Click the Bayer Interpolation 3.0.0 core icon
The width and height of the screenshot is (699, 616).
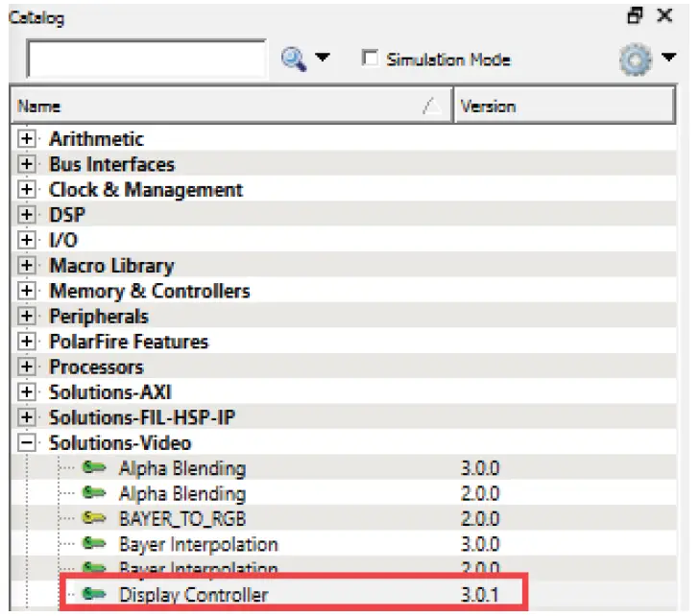pos(93,544)
